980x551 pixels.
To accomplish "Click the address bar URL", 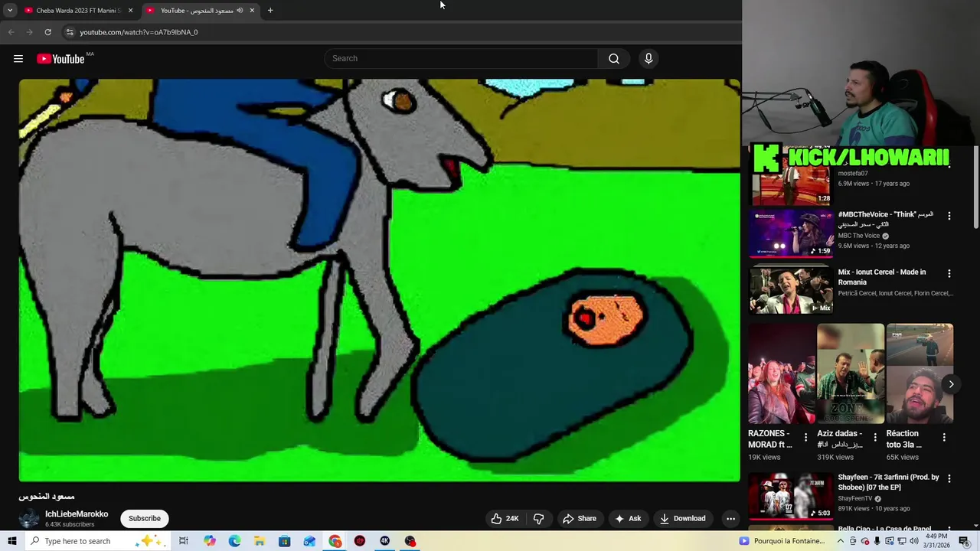I will (x=139, y=32).
